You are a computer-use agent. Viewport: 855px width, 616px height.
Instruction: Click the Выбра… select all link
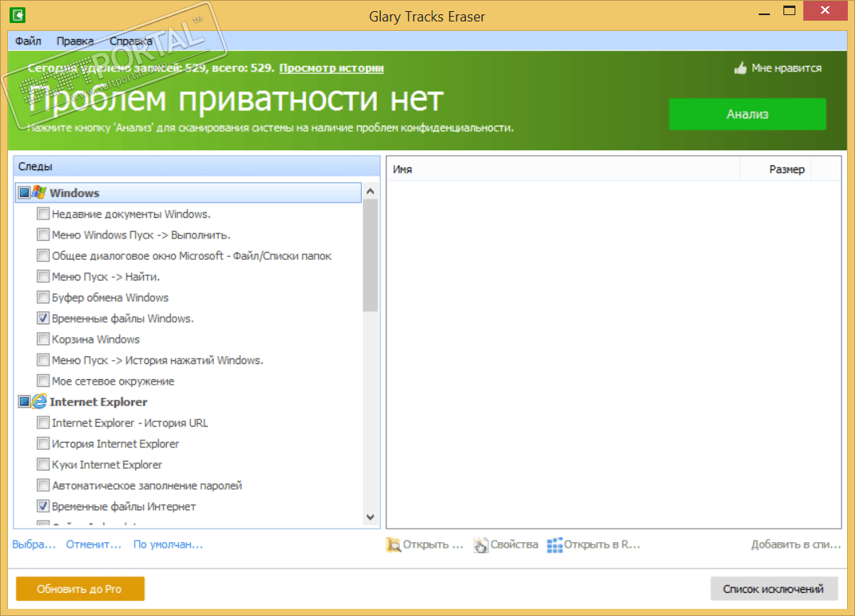34,544
